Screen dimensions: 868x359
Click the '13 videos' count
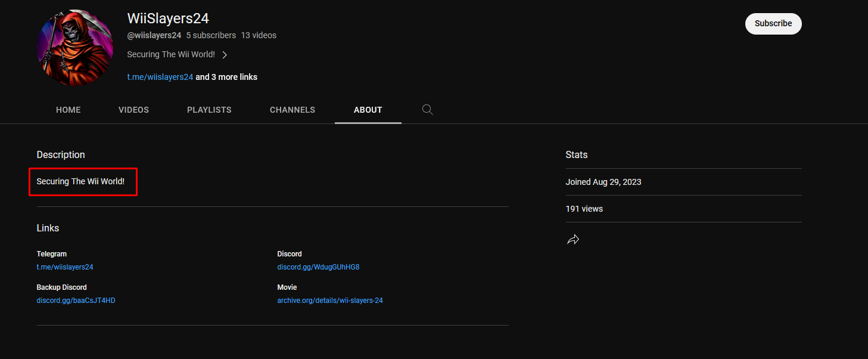259,35
